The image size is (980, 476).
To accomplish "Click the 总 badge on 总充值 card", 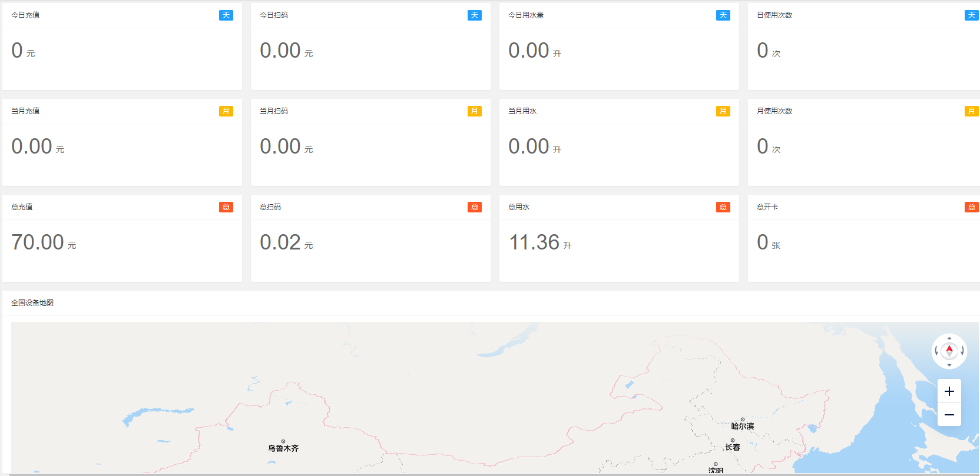I will point(226,207).
